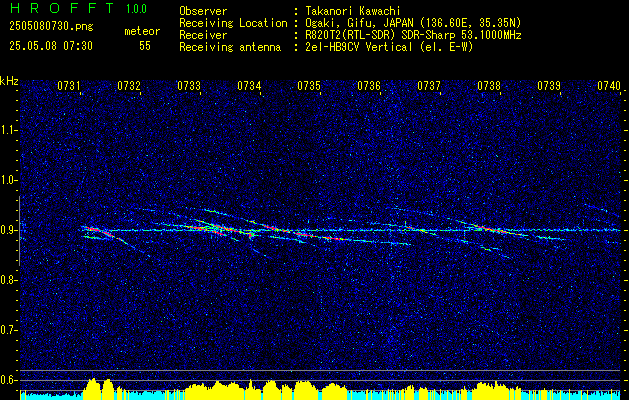Image resolution: width=629 pixels, height=400 pixels.
Task: Click the version number 1.0.0
Action: 136,8
